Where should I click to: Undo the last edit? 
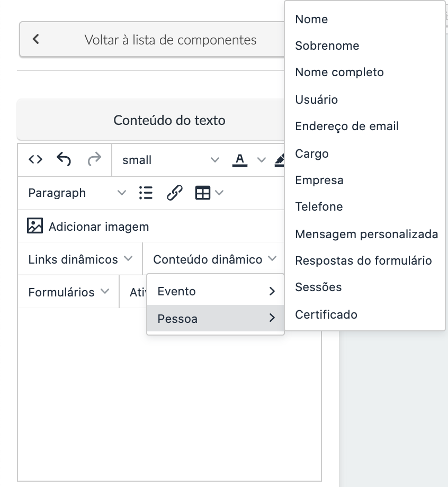[64, 159]
